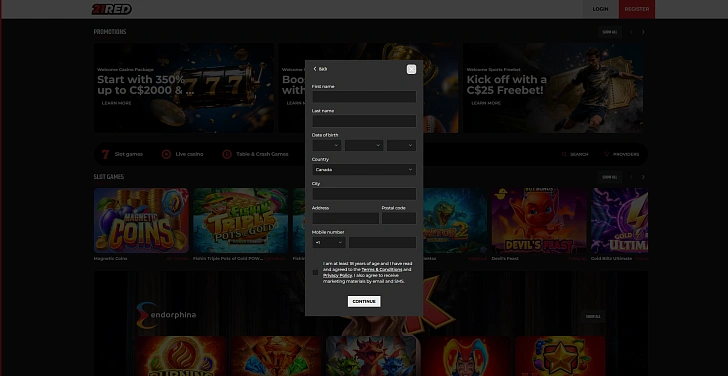Open the C$25 Freebet promo banner
728x376 pixels.
[553, 88]
